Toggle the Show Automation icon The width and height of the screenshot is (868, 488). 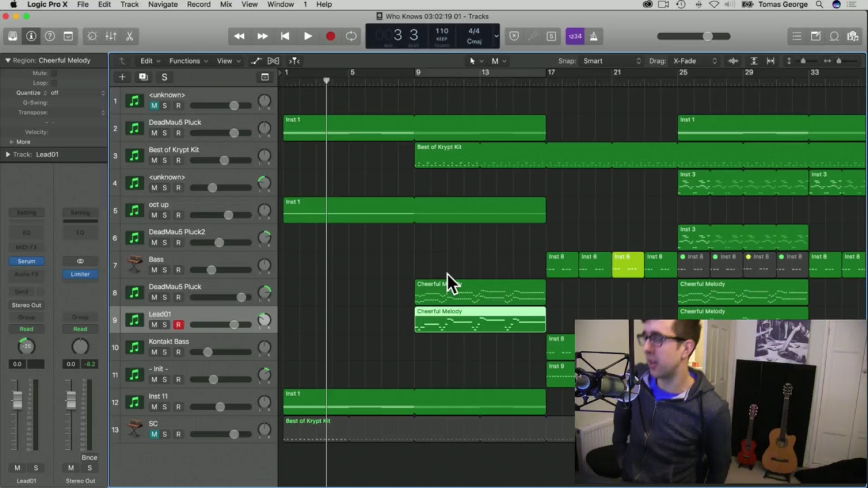[x=256, y=60]
